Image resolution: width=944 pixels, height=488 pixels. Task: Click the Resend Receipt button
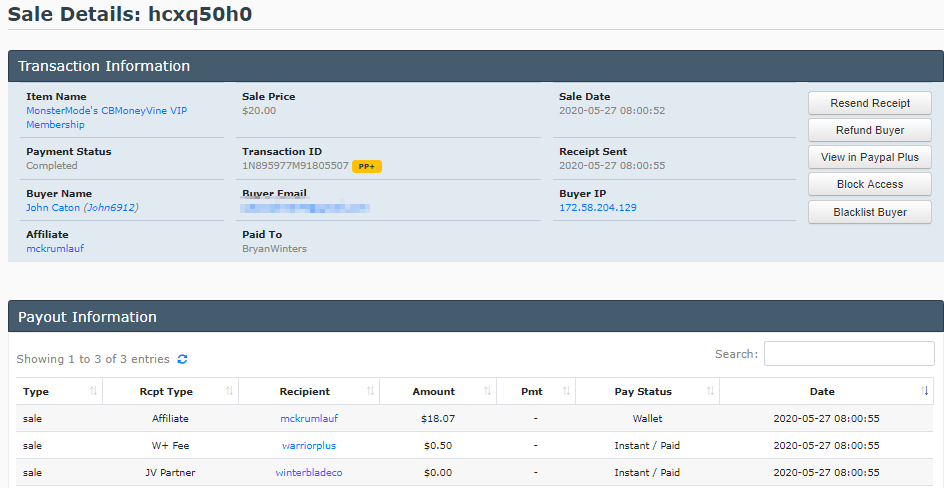(x=870, y=103)
